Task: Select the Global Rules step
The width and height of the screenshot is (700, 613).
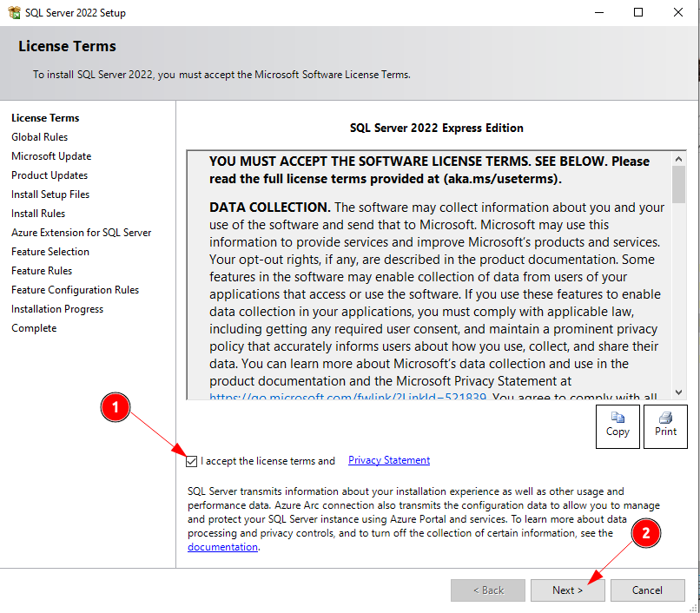Action: pos(39,137)
